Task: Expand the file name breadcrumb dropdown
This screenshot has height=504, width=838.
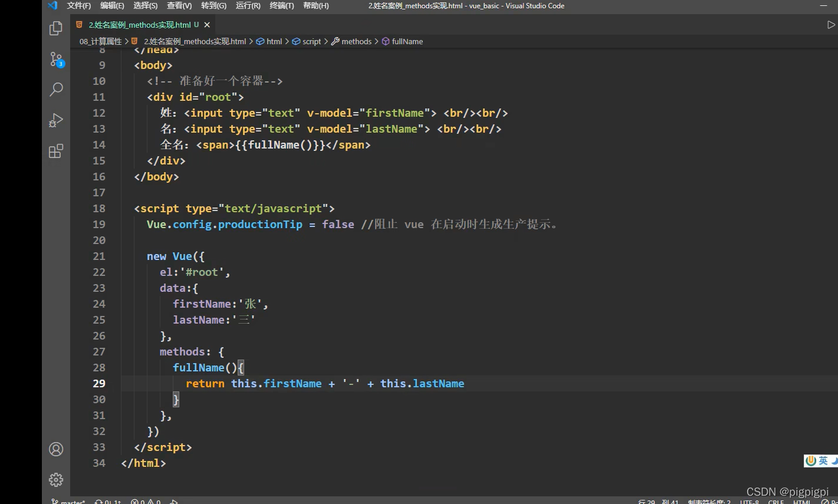Action: coord(195,41)
